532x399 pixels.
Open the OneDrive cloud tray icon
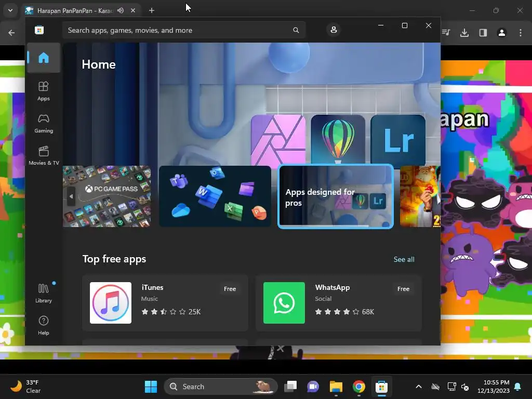(x=435, y=387)
